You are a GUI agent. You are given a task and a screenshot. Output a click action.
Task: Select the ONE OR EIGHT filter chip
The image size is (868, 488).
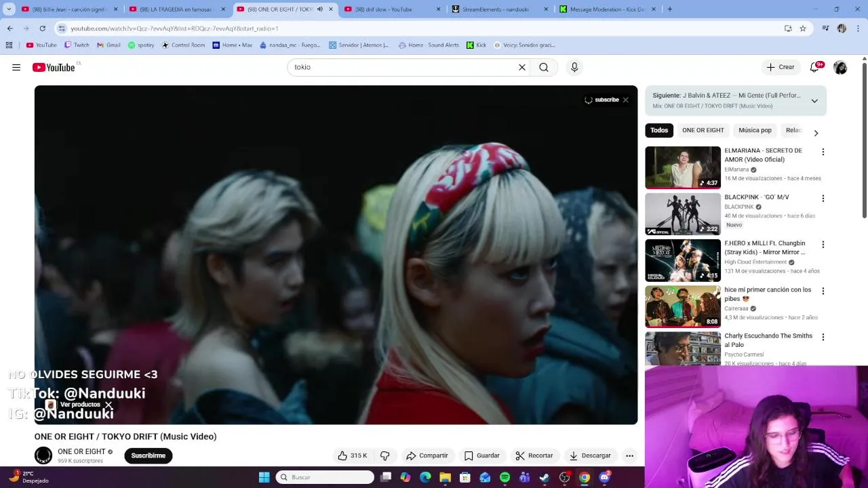[x=703, y=130]
